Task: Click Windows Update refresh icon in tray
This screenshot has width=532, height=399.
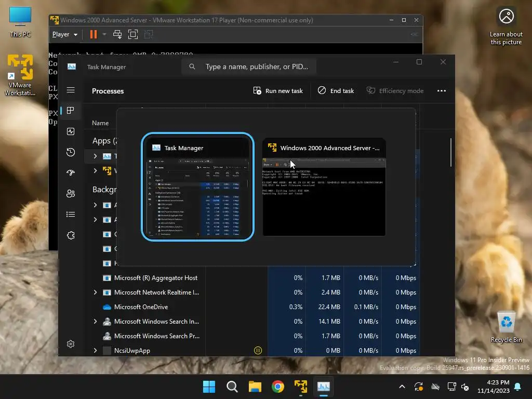Action: coord(419,387)
